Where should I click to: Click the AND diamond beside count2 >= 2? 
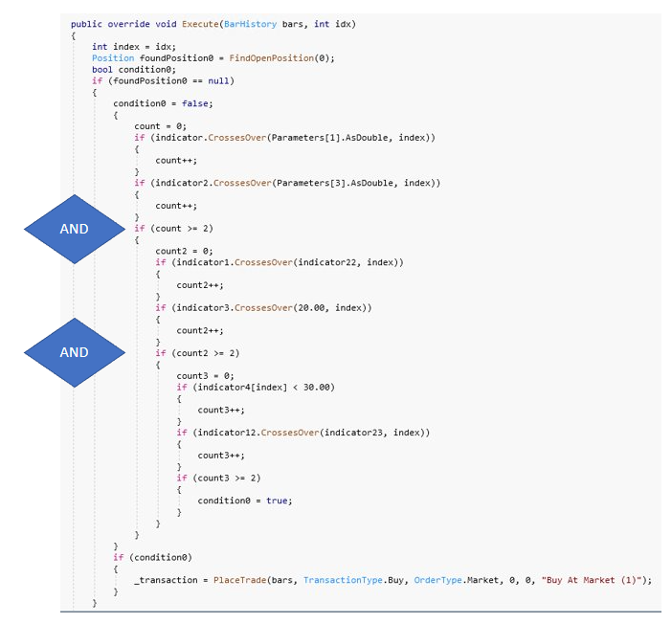(x=74, y=352)
